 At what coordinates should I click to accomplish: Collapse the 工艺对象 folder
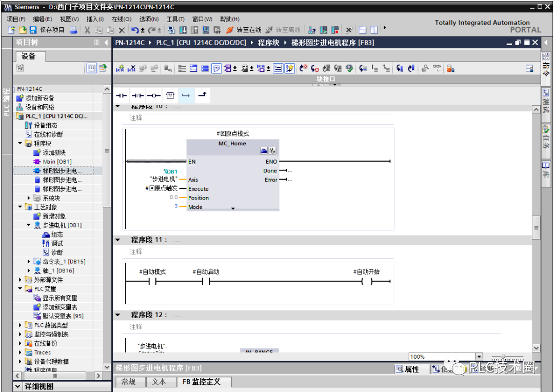20,207
